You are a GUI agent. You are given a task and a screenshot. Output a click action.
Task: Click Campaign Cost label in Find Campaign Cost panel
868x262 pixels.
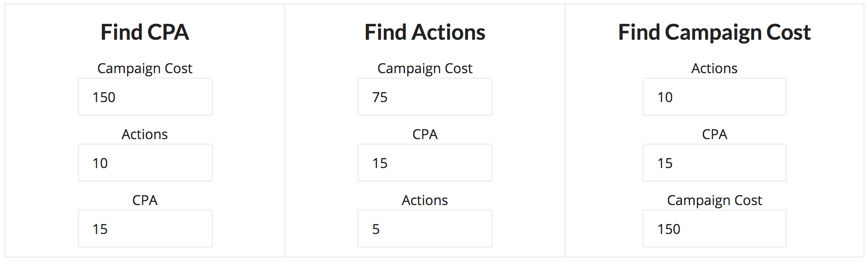(x=714, y=200)
